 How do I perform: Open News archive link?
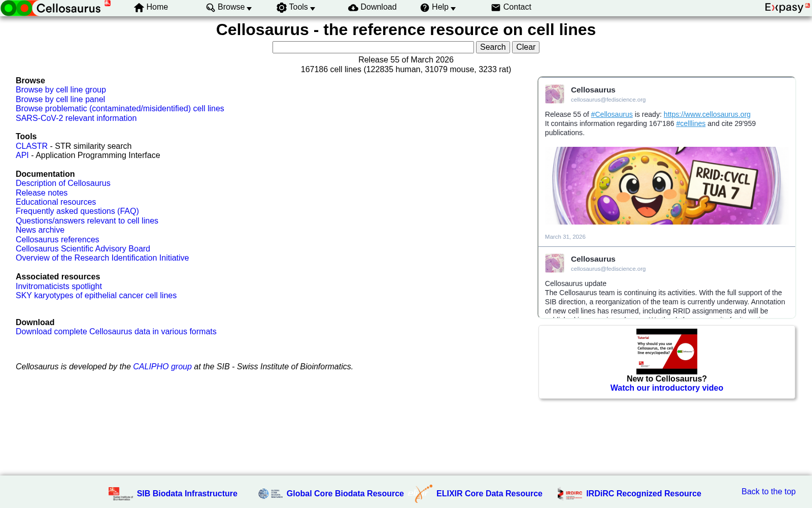pyautogui.click(x=40, y=230)
